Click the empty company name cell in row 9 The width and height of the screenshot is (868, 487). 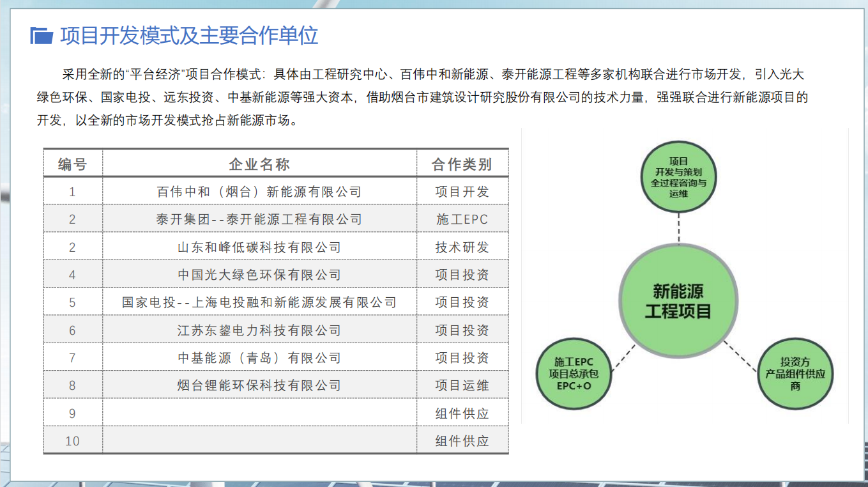(x=259, y=414)
